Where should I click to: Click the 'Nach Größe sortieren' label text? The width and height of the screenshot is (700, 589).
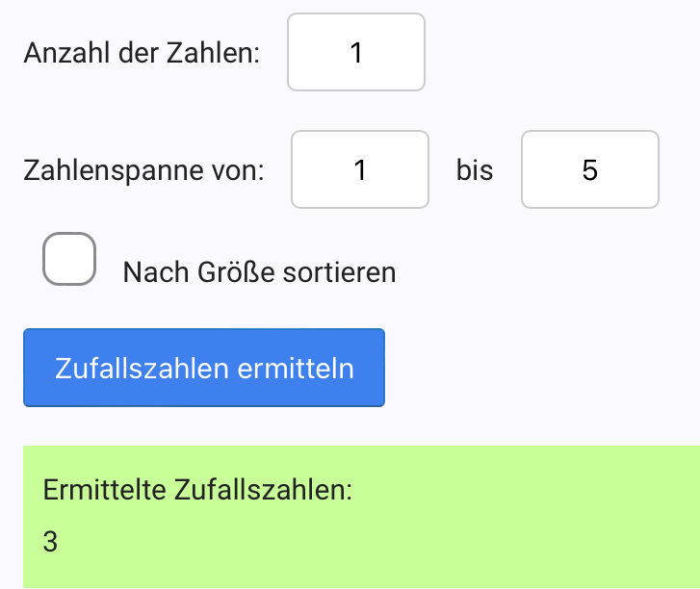[x=259, y=272]
